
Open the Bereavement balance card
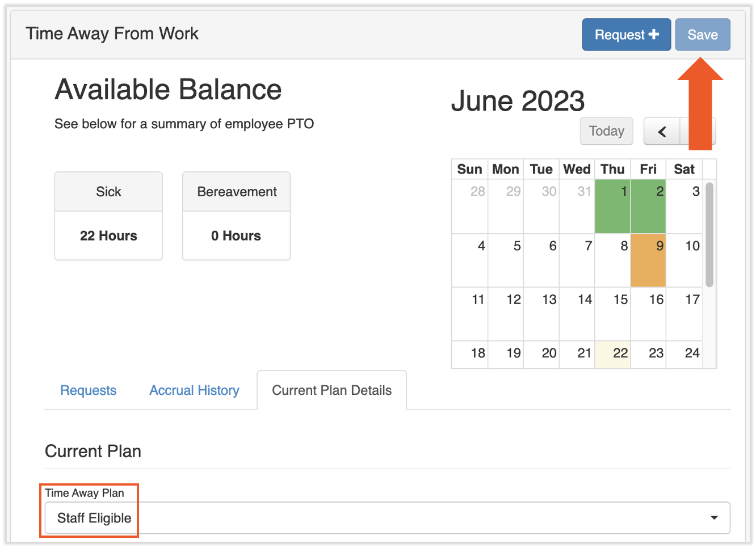pos(236,216)
